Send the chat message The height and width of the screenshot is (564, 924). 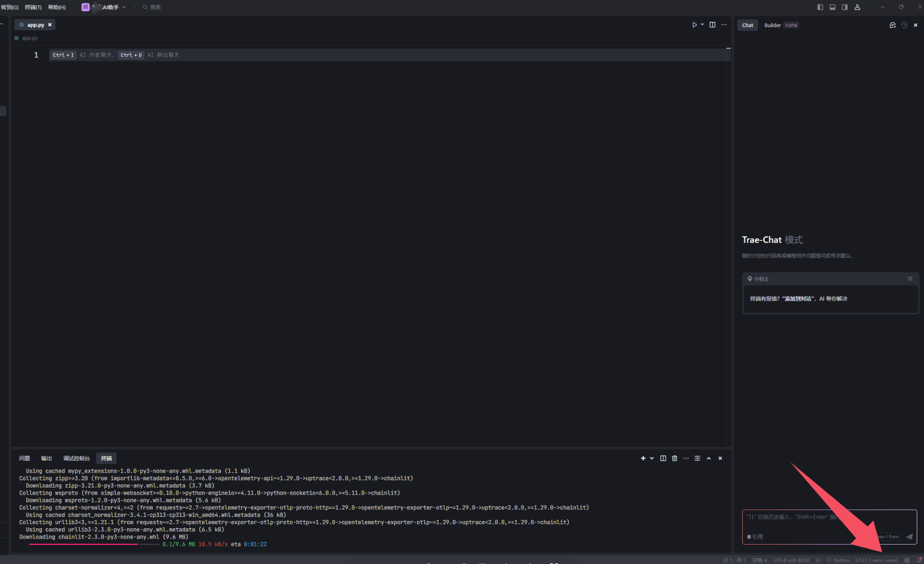pos(909,537)
